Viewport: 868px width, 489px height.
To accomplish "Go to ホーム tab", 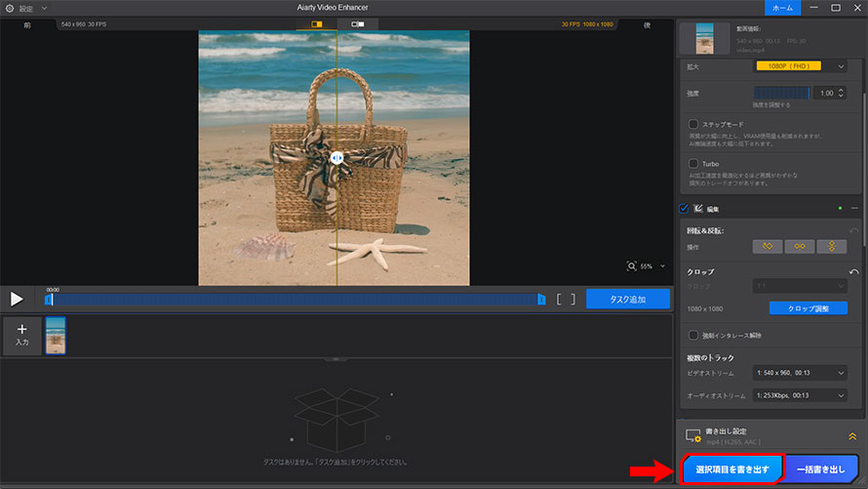I will (x=782, y=8).
